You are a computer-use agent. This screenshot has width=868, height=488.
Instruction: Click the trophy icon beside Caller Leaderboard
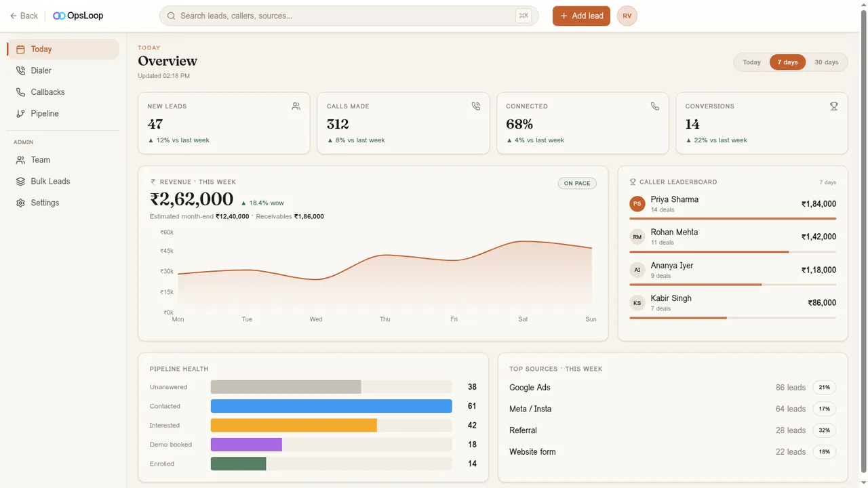(633, 182)
